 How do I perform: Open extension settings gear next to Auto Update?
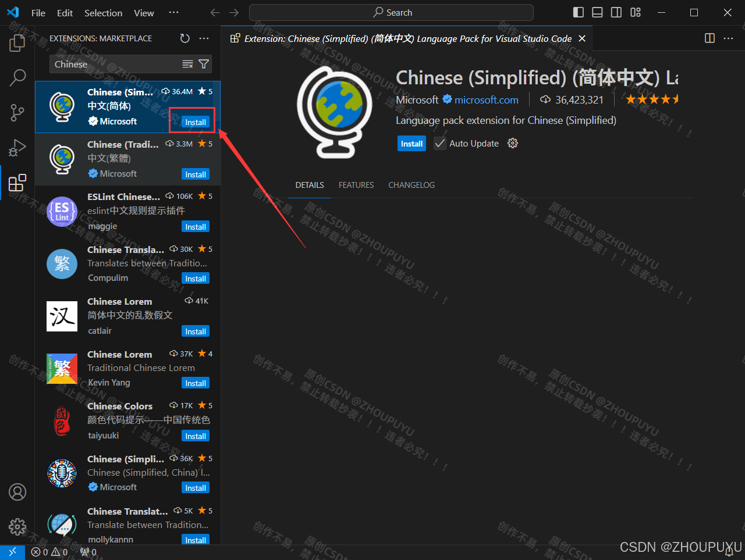point(513,143)
